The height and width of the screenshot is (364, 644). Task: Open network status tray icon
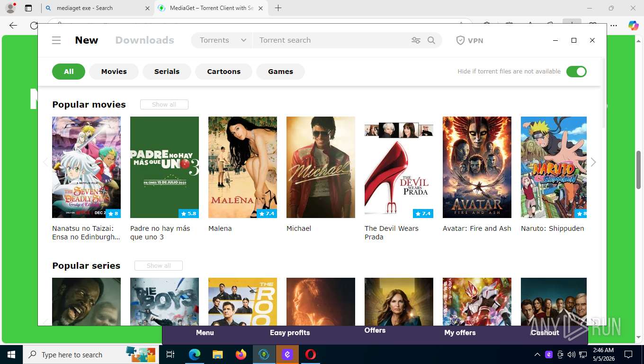click(x=583, y=355)
